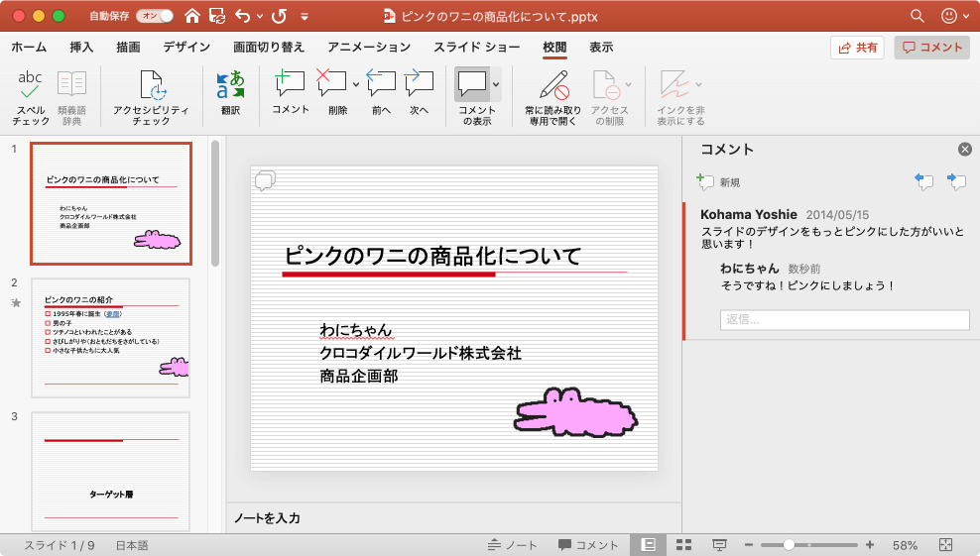Viewport: 980px width, 556px height.
Task: Start slide show from status bar
Action: [719, 545]
